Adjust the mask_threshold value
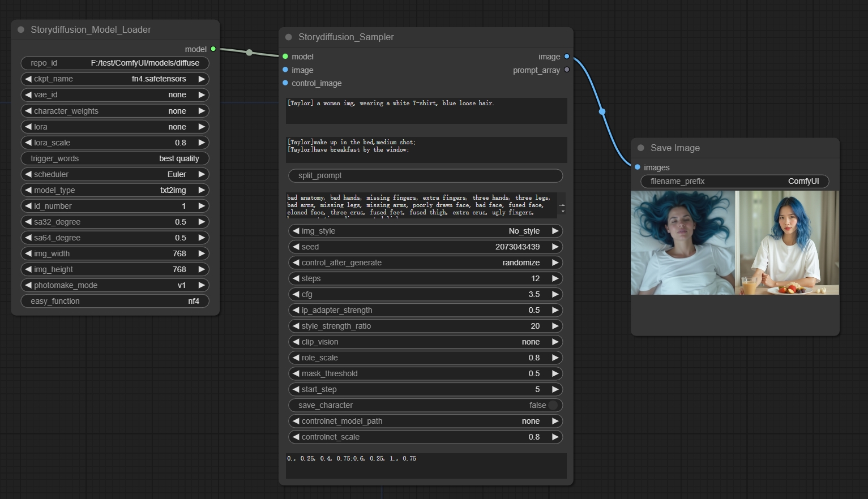The image size is (868, 499). pos(426,373)
